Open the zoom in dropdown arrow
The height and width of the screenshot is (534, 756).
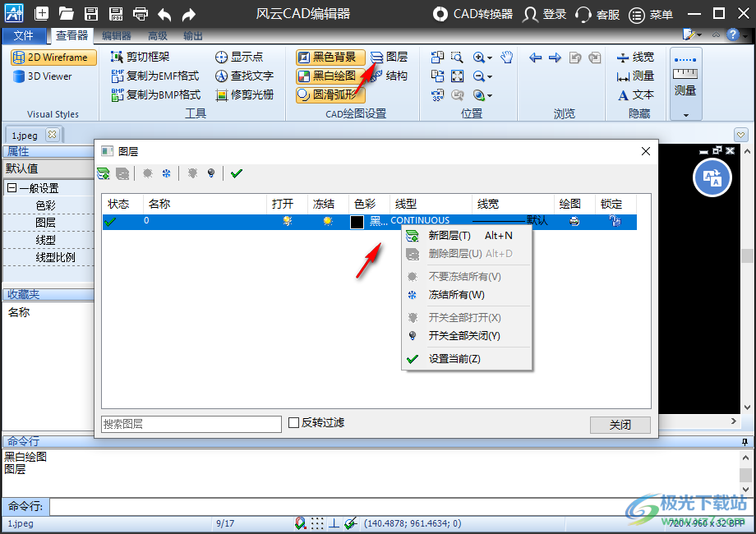490,58
